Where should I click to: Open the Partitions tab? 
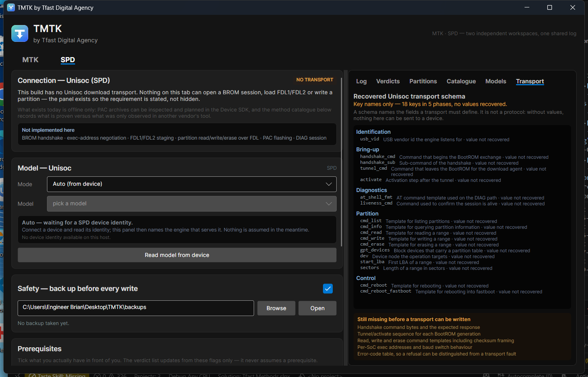pos(423,81)
